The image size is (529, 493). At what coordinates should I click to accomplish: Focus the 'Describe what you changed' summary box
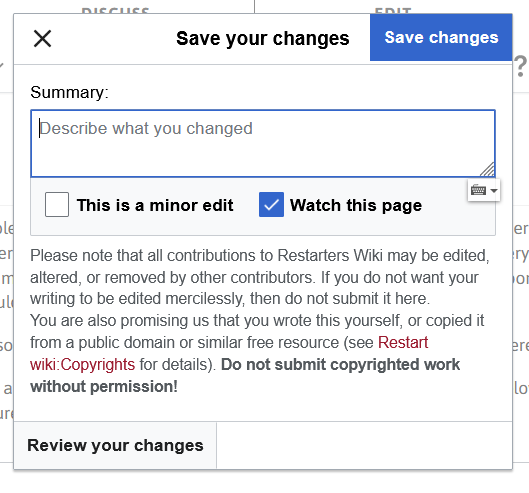pos(263,143)
